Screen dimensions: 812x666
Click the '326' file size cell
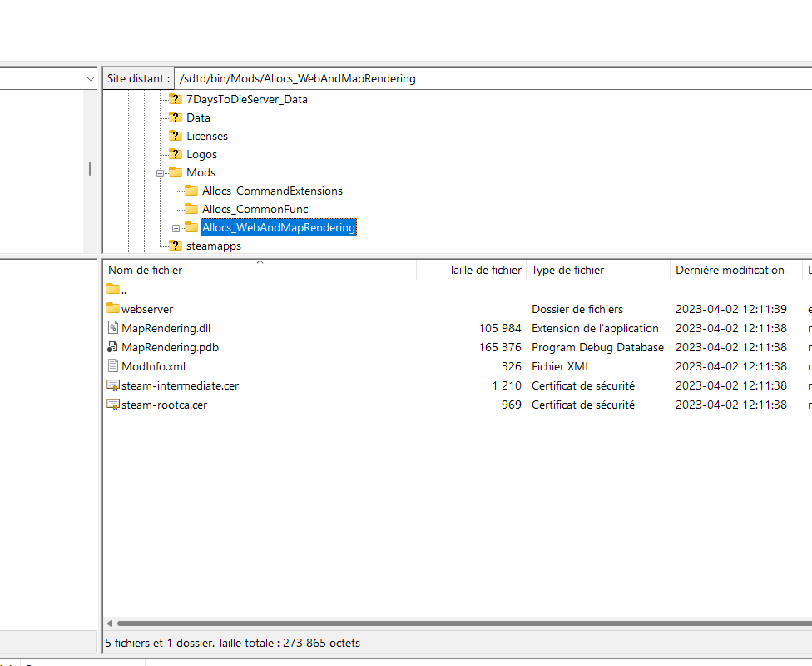coord(511,366)
